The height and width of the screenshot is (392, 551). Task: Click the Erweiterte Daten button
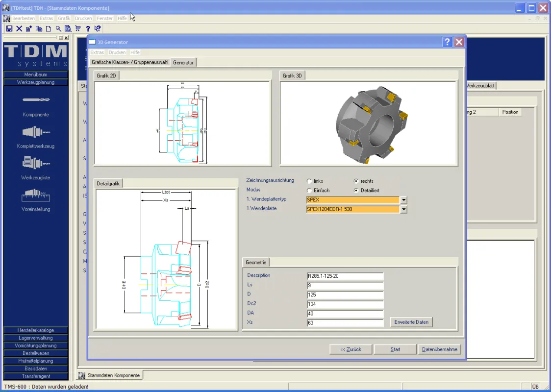tap(411, 322)
